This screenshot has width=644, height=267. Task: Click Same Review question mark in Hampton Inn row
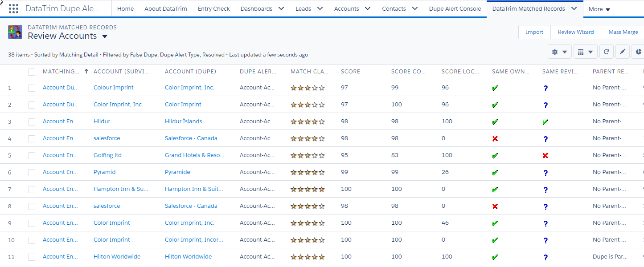click(x=545, y=190)
